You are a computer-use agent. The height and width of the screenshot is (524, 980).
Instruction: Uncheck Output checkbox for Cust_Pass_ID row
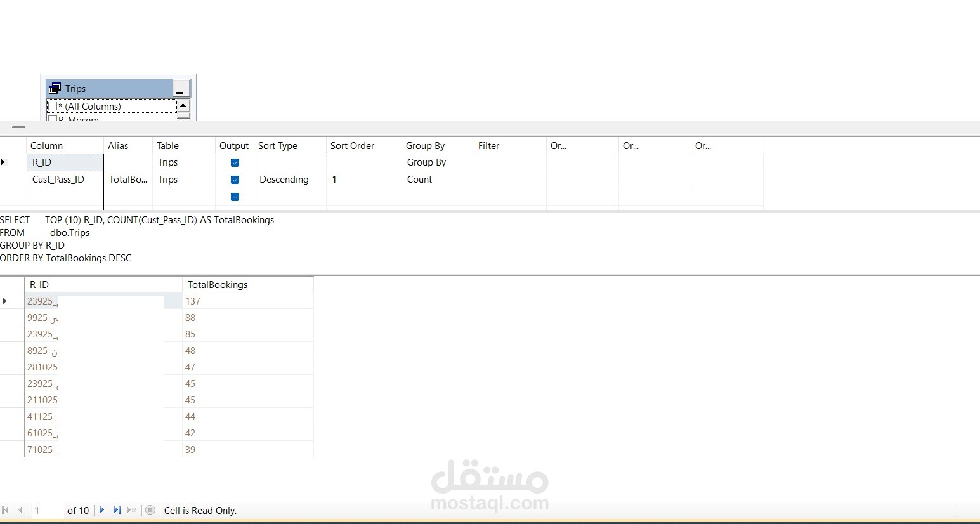click(x=235, y=180)
